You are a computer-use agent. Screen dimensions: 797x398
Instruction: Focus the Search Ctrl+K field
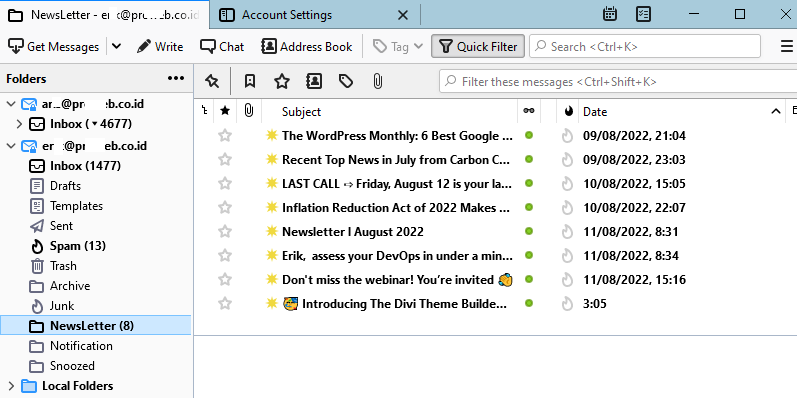[645, 47]
